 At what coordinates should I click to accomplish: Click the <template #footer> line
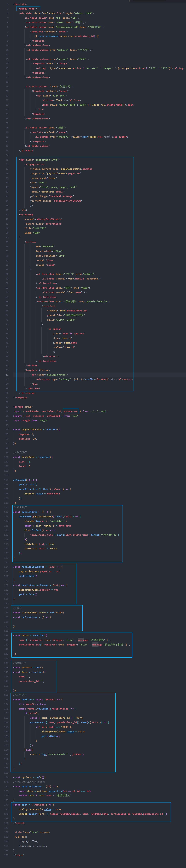tap(37, 370)
